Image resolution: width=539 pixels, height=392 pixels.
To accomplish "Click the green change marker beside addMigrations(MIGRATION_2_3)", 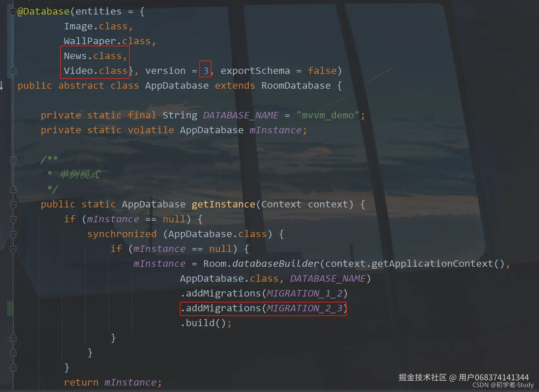I will click(10, 308).
